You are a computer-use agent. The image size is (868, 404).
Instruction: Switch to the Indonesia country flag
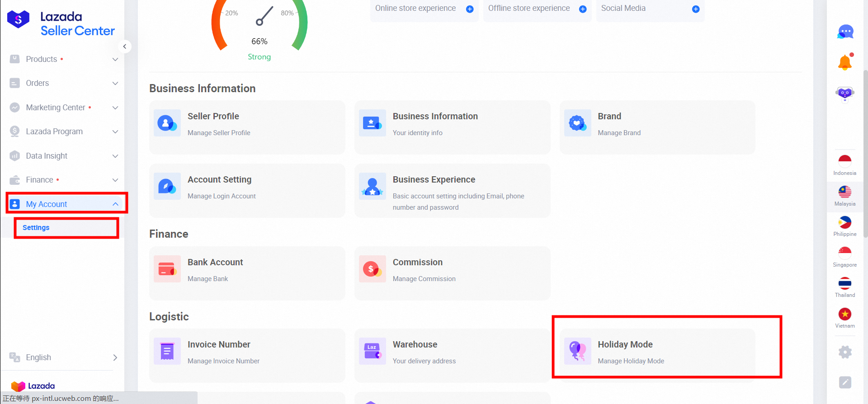click(x=844, y=161)
